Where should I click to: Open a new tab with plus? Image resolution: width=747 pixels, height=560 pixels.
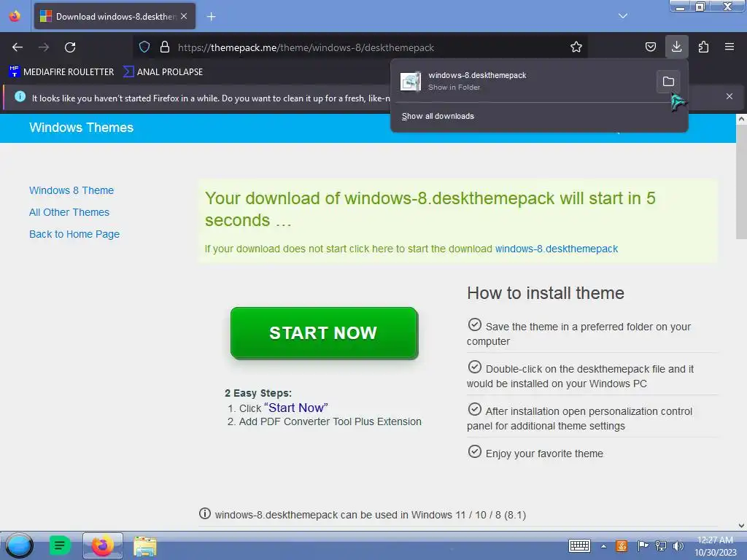click(211, 17)
